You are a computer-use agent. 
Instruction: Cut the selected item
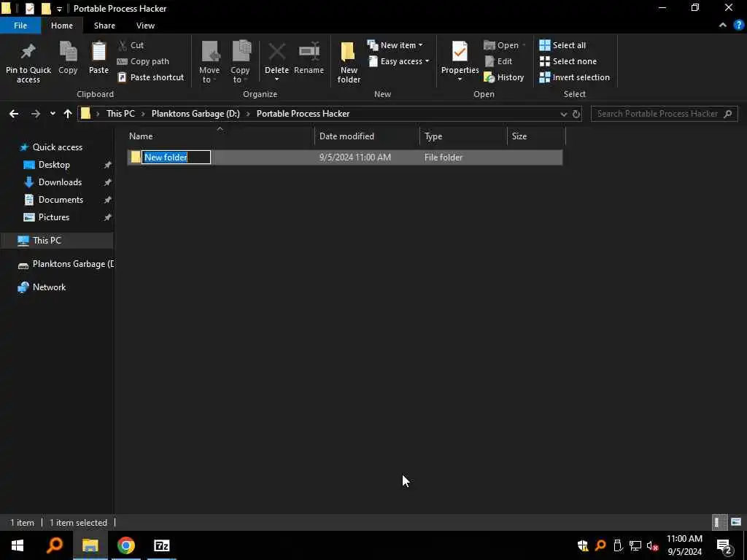coord(131,45)
